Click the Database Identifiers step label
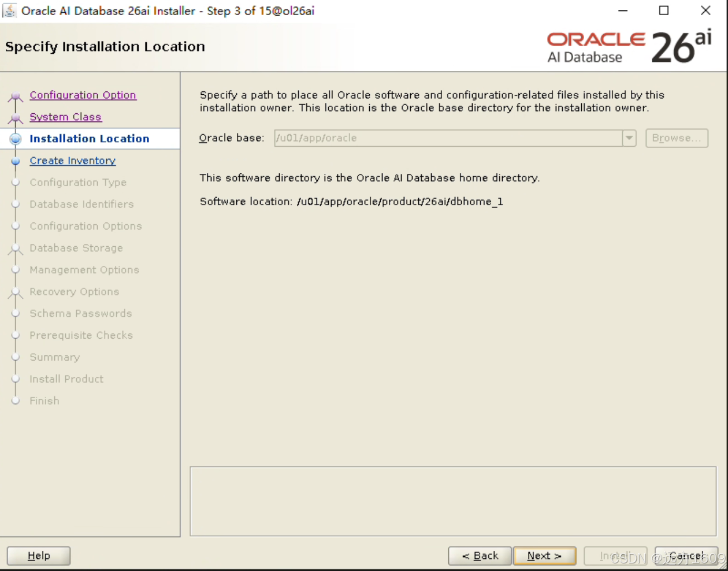The height and width of the screenshot is (571, 728). [81, 204]
